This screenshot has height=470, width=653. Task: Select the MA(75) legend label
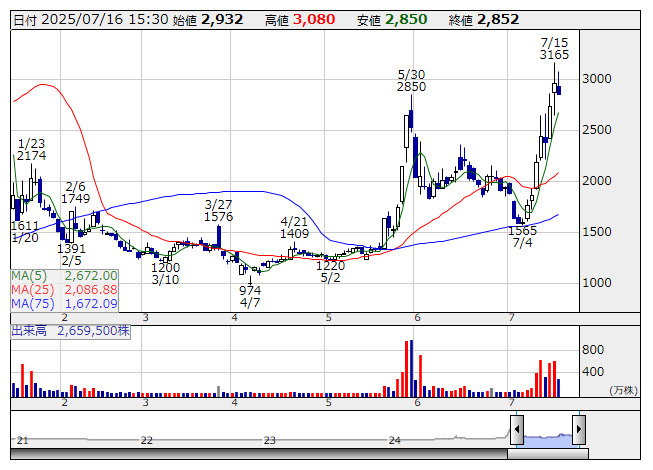[65, 303]
